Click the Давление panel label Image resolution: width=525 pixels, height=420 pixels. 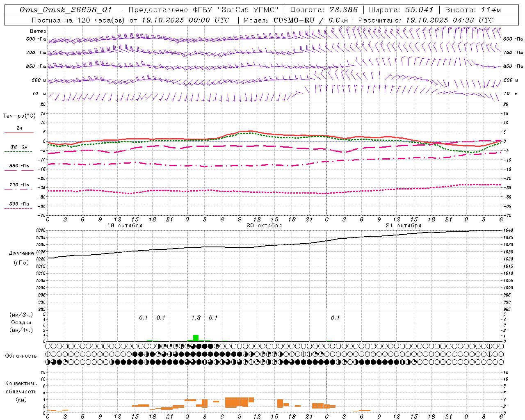coord(21,253)
